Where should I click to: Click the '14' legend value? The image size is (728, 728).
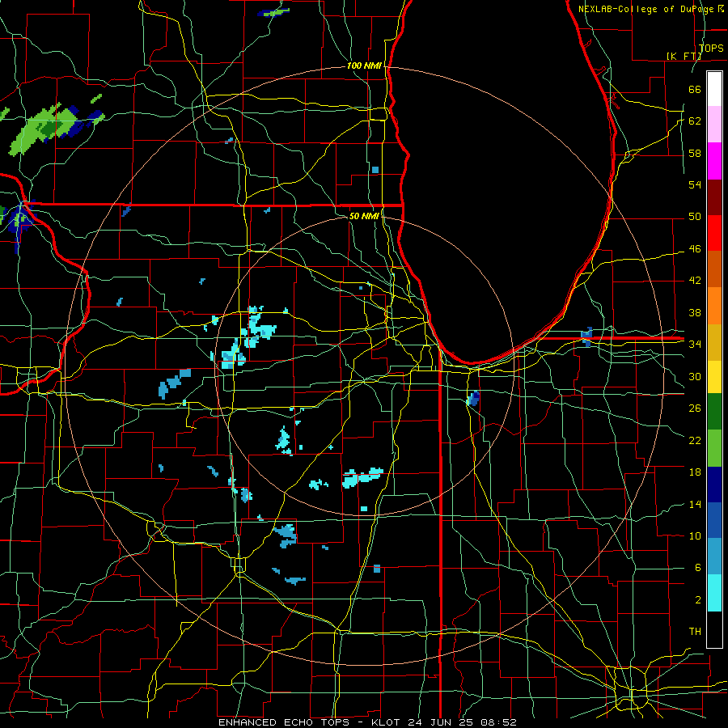[x=695, y=504]
